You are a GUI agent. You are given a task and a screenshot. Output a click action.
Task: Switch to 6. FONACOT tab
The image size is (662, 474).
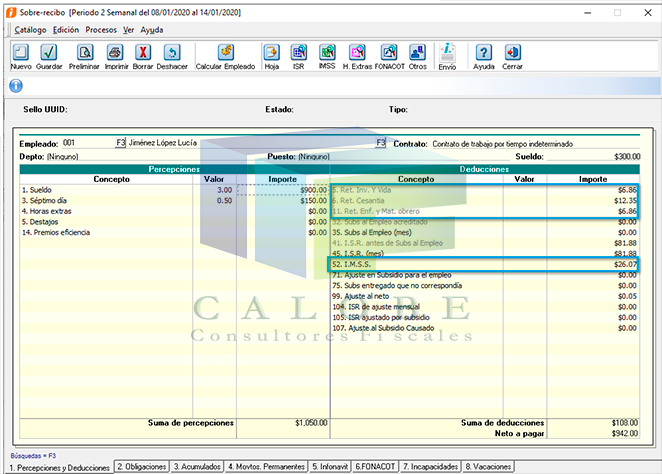click(375, 466)
